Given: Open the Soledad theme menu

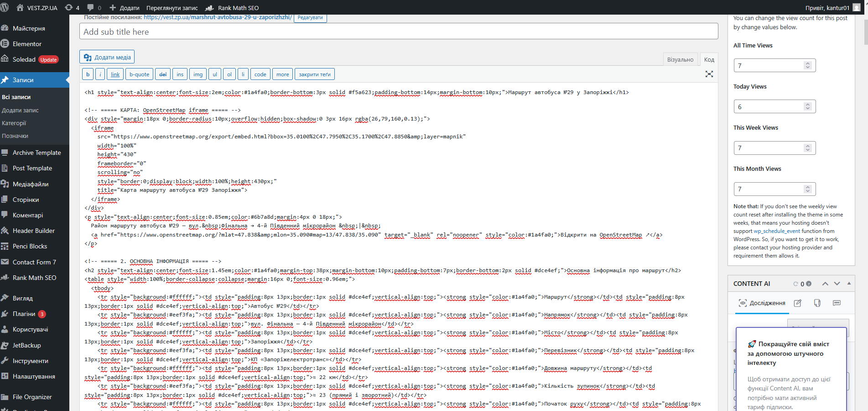Looking at the screenshot, I should [x=24, y=59].
